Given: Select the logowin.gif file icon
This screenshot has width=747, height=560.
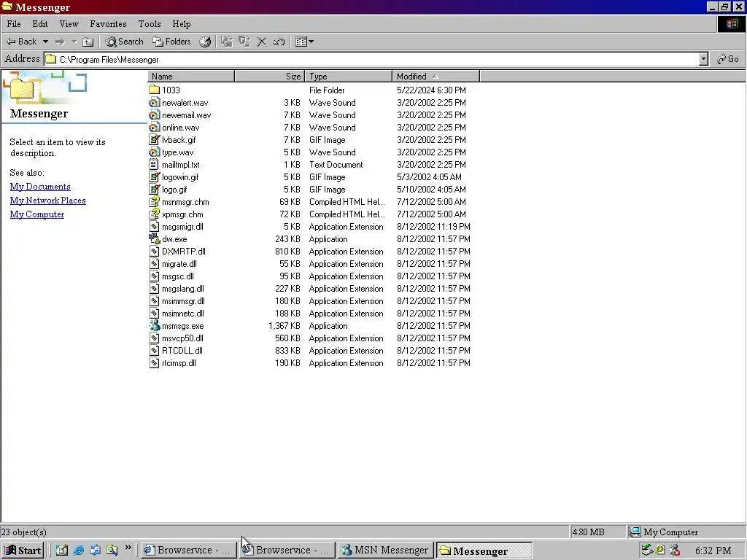Looking at the screenshot, I should click(x=154, y=176).
